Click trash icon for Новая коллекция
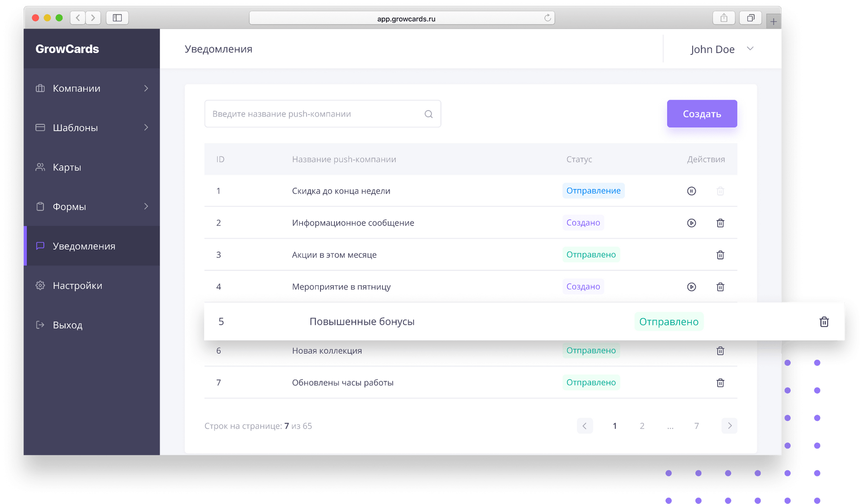The image size is (863, 504). click(x=720, y=351)
